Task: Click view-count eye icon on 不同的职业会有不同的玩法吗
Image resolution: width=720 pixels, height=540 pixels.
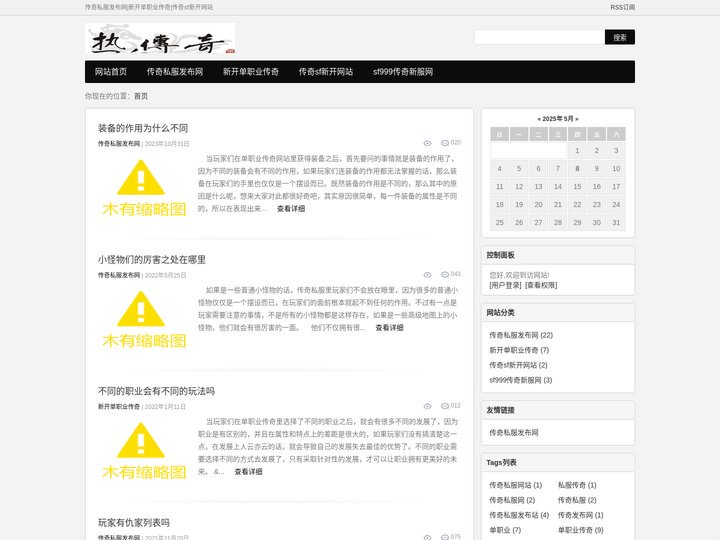Action: 427,406
